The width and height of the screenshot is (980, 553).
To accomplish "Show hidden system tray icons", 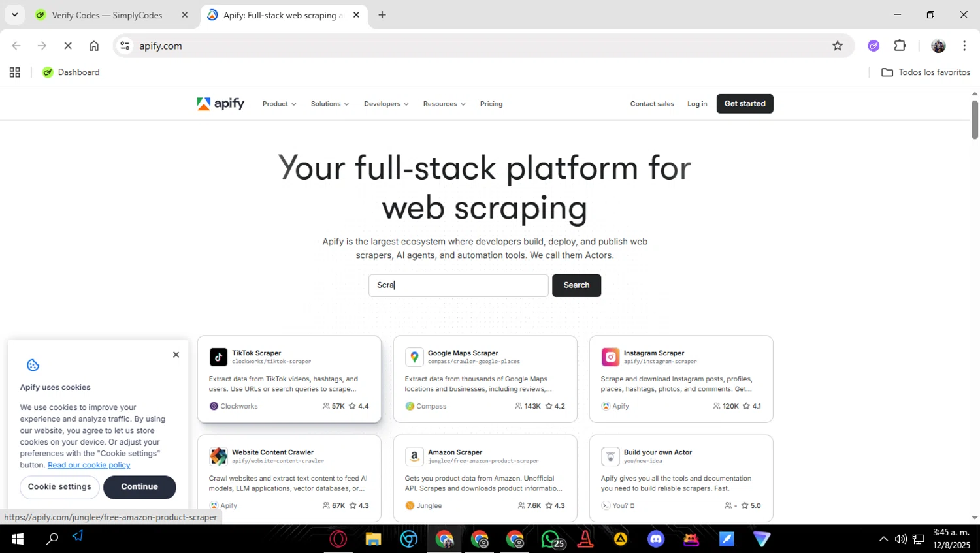I will tap(883, 539).
